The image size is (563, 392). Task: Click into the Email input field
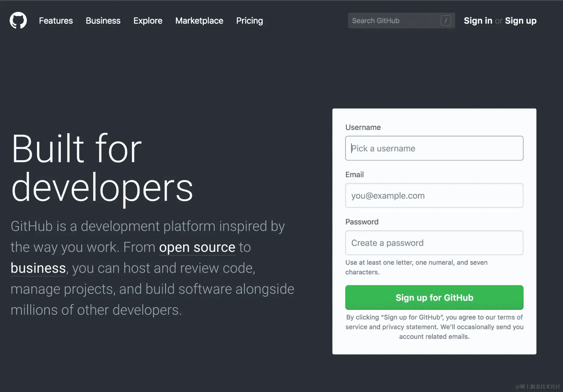[434, 196]
